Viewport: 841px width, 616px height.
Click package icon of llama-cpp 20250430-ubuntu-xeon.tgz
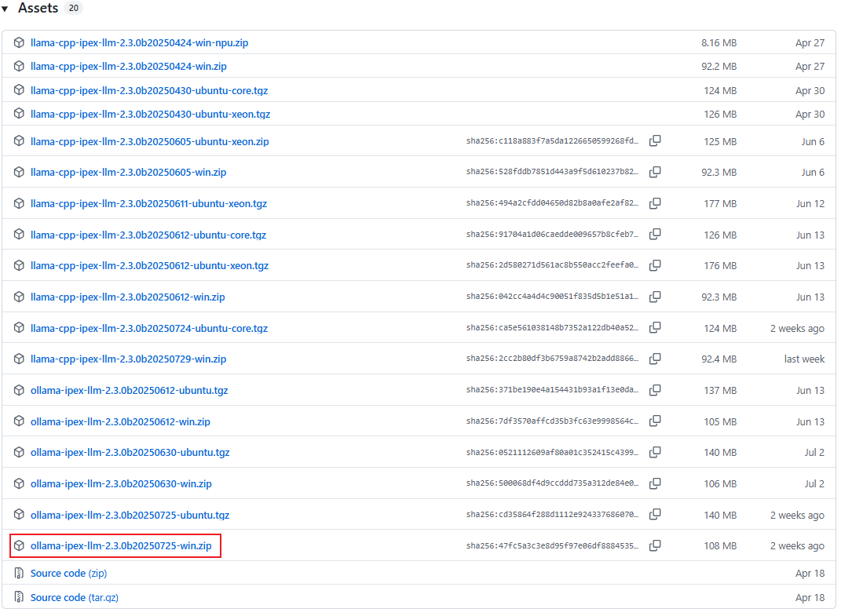pyautogui.click(x=19, y=114)
